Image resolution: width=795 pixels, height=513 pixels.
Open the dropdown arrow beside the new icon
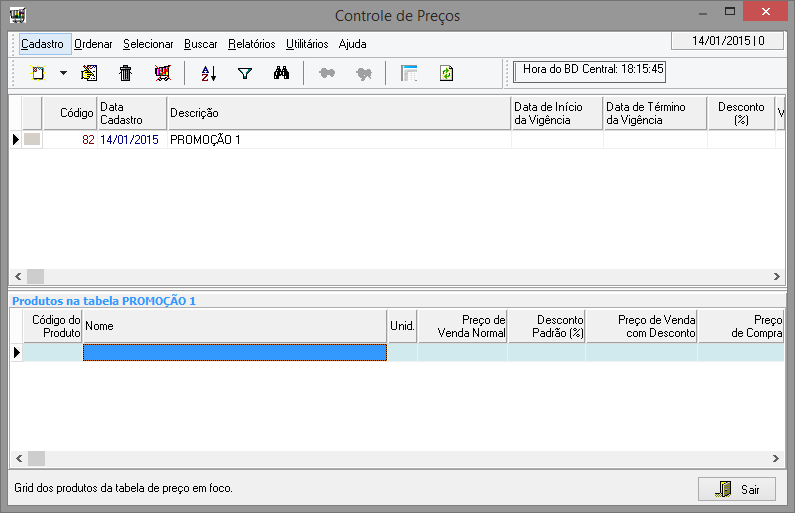click(x=63, y=73)
